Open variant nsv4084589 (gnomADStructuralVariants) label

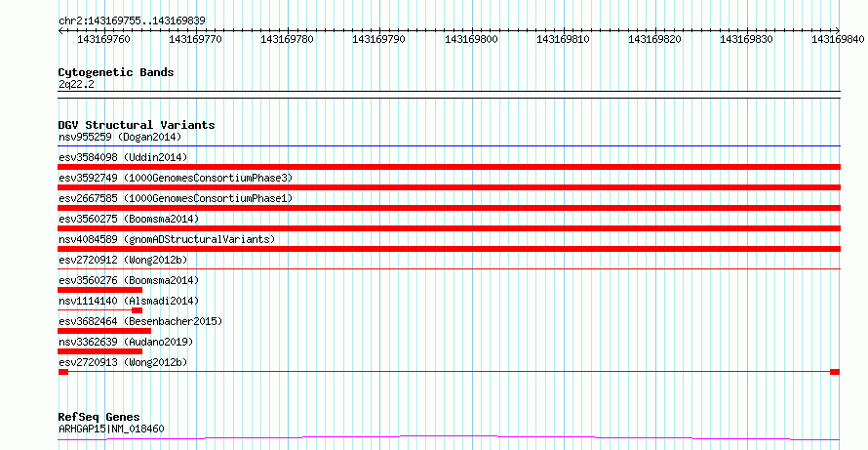(x=167, y=239)
